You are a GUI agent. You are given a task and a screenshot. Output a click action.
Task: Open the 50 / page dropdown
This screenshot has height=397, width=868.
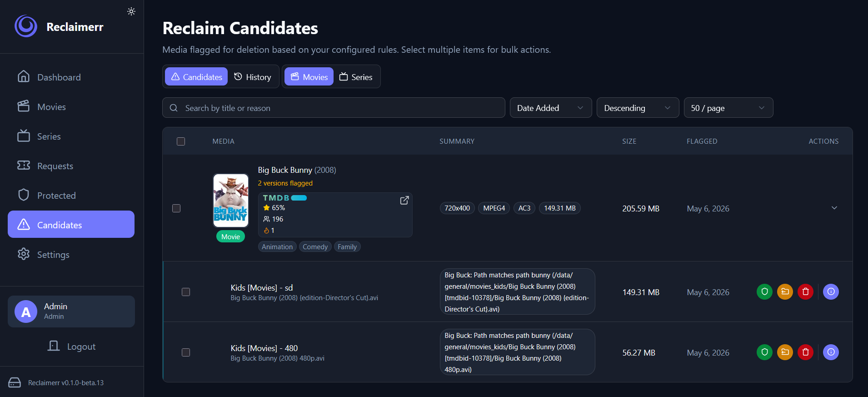pyautogui.click(x=728, y=108)
